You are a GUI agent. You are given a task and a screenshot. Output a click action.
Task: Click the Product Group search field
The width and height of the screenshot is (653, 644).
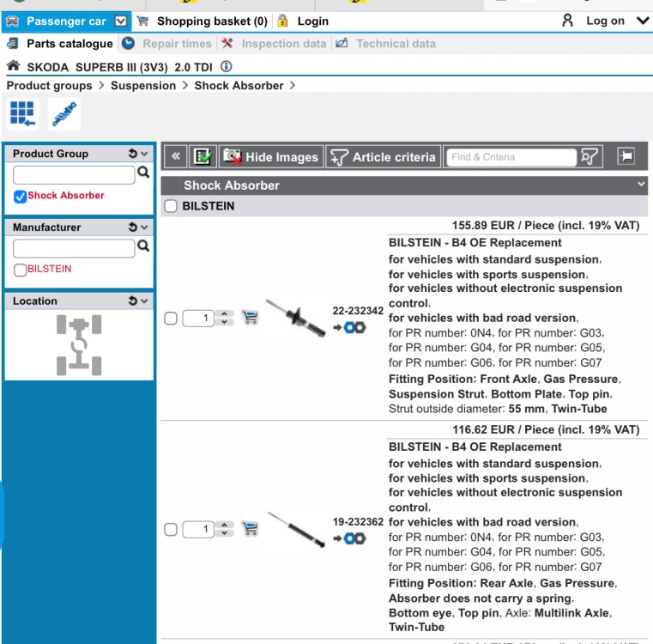(x=74, y=174)
